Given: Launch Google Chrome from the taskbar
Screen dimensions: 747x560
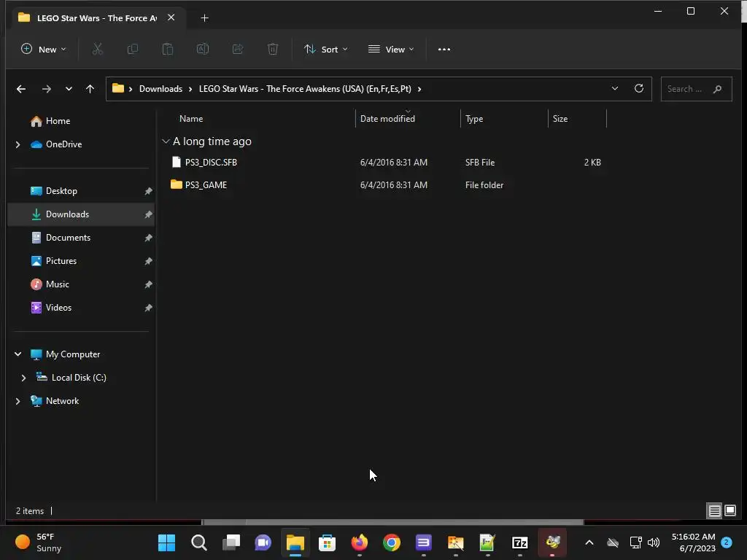Looking at the screenshot, I should [x=392, y=542].
